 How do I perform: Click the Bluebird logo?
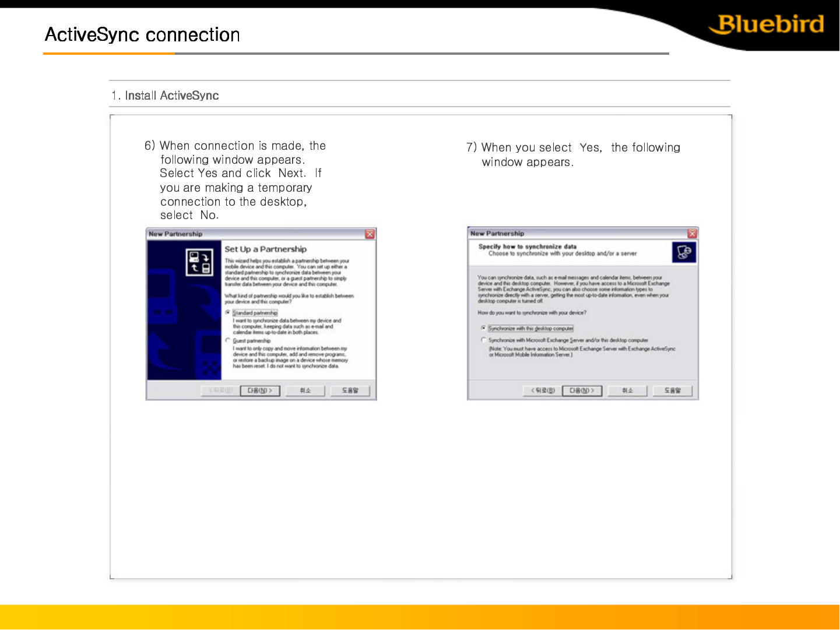[x=766, y=24]
